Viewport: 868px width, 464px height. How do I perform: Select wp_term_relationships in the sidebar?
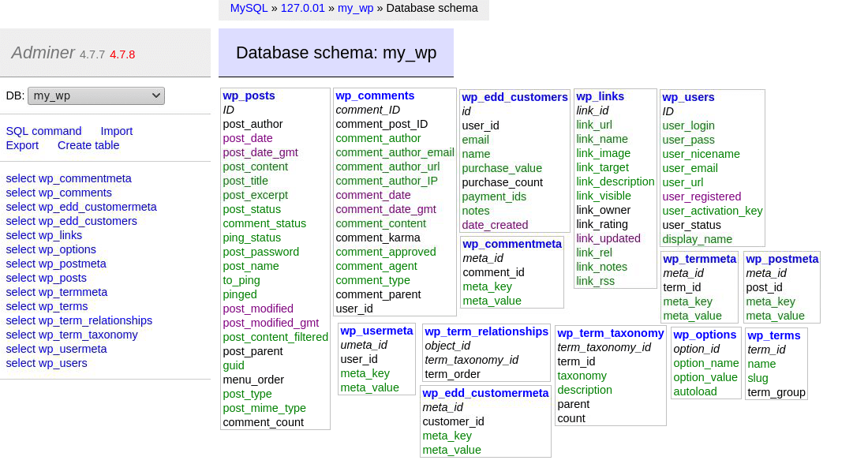79,320
